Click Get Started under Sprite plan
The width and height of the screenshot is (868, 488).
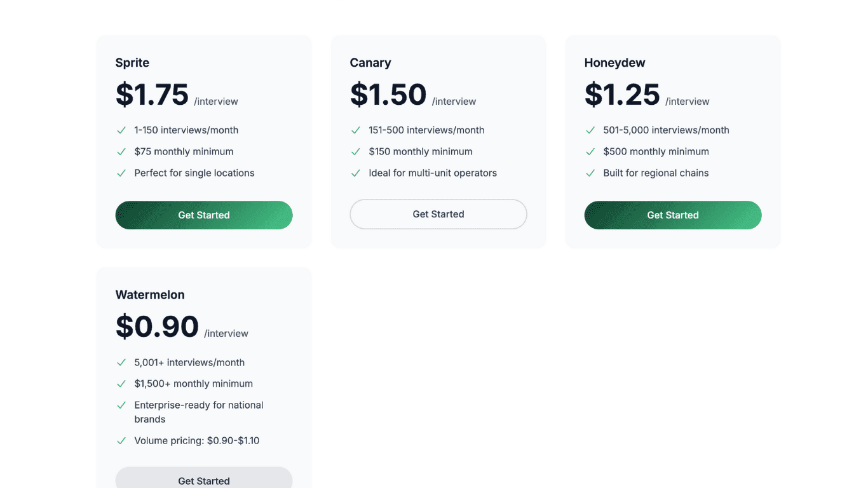click(x=204, y=215)
